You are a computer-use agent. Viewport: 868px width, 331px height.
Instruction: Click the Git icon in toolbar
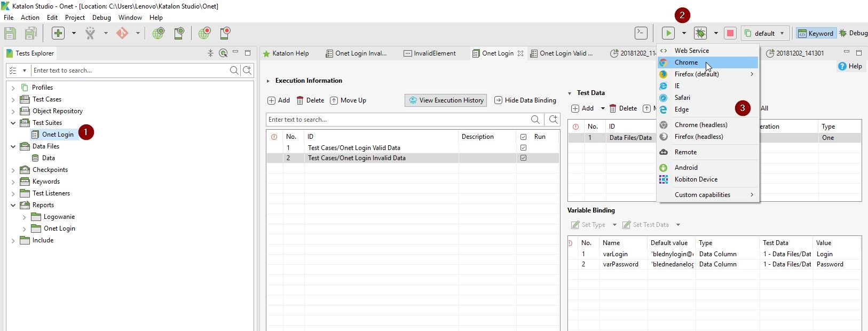click(122, 33)
